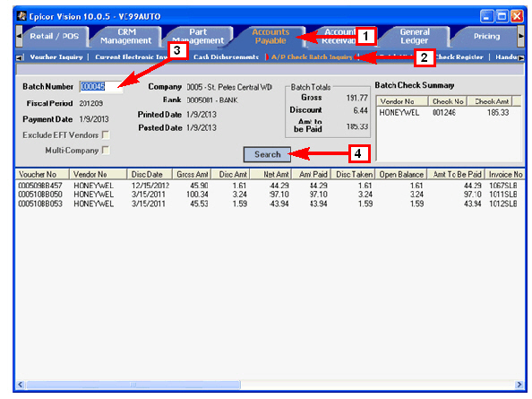532x399 pixels.
Task: Sort by Voucher No column header
Action: click(42, 174)
